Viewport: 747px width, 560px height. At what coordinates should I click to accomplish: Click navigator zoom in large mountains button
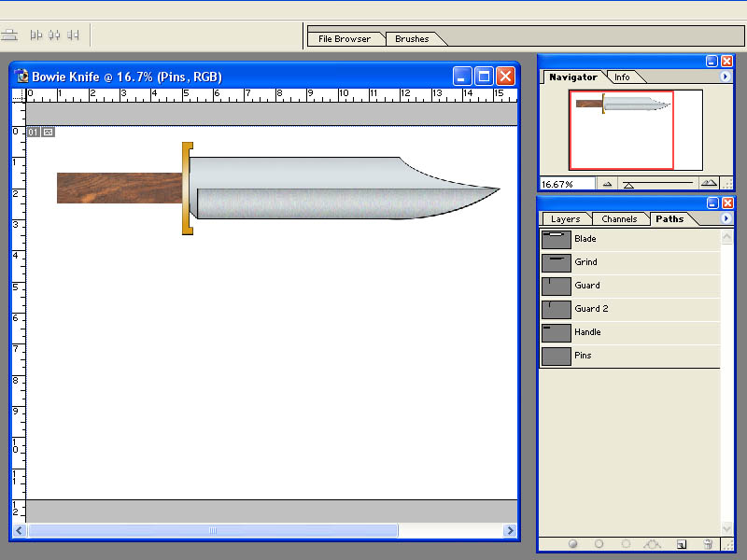click(x=709, y=183)
